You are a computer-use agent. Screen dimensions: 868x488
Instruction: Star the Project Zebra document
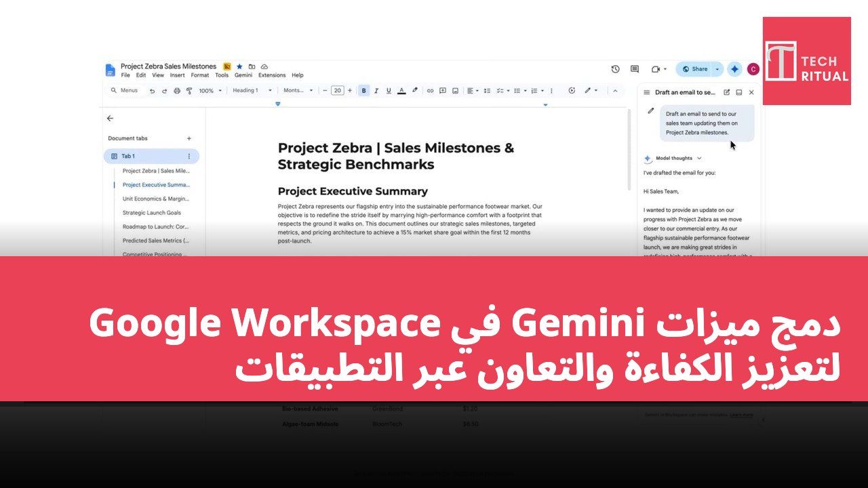point(239,66)
